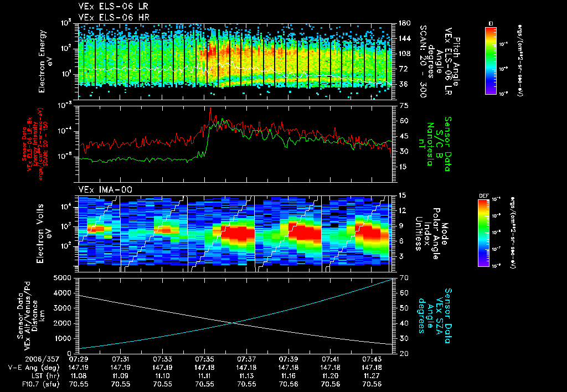Click the 75 nanotesla tick label

403,106
